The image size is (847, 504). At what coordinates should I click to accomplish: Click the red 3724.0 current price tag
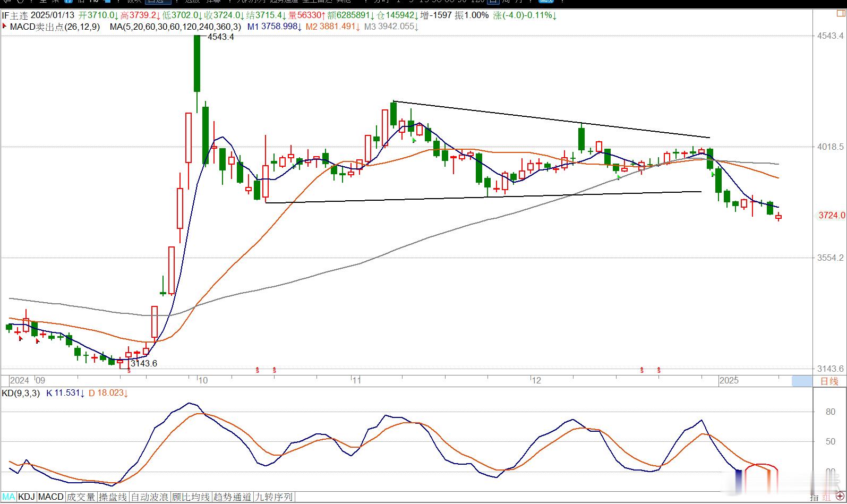tap(832, 215)
